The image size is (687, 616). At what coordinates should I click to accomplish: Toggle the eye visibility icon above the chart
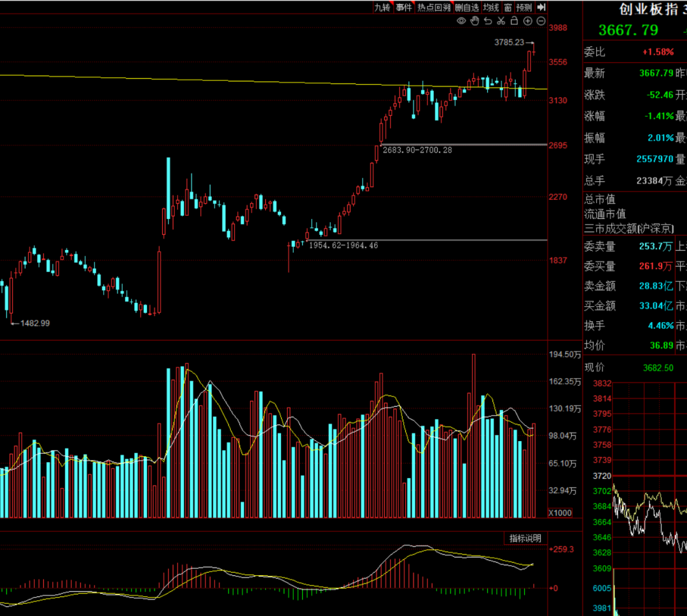tap(461, 20)
